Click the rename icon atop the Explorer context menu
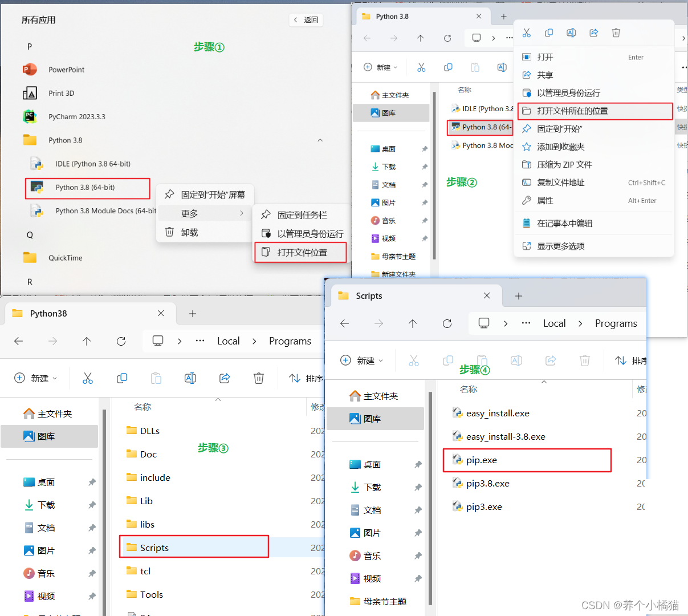688x616 pixels. tap(571, 33)
